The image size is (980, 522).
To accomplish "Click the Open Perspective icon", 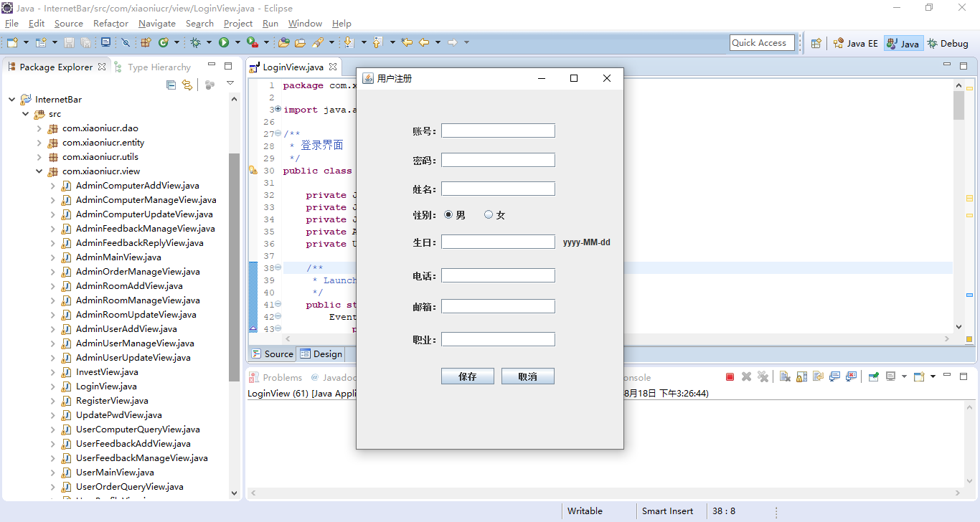I will click(x=816, y=43).
